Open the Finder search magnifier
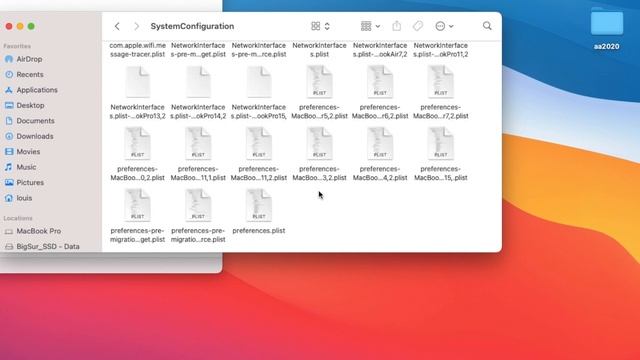Screen dimensions: 640x360 pyautogui.click(x=487, y=26)
